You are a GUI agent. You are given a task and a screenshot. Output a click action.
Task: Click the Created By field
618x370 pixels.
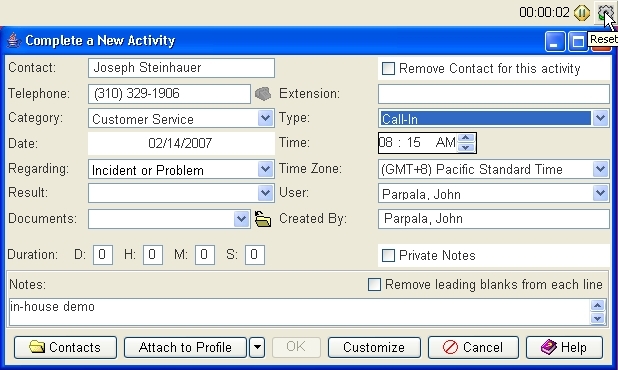pos(494,219)
